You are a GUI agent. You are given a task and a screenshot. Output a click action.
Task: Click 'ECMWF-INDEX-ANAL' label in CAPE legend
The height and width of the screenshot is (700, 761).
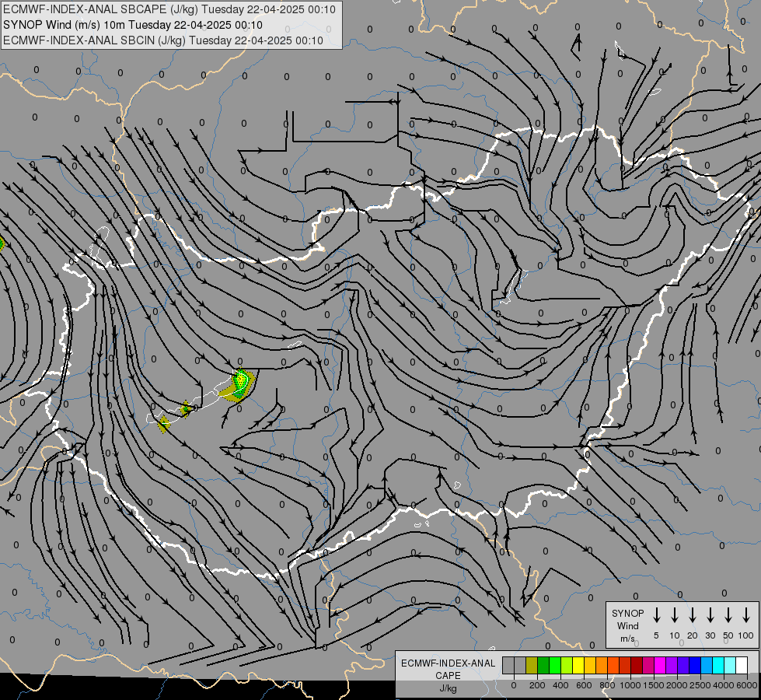click(448, 663)
